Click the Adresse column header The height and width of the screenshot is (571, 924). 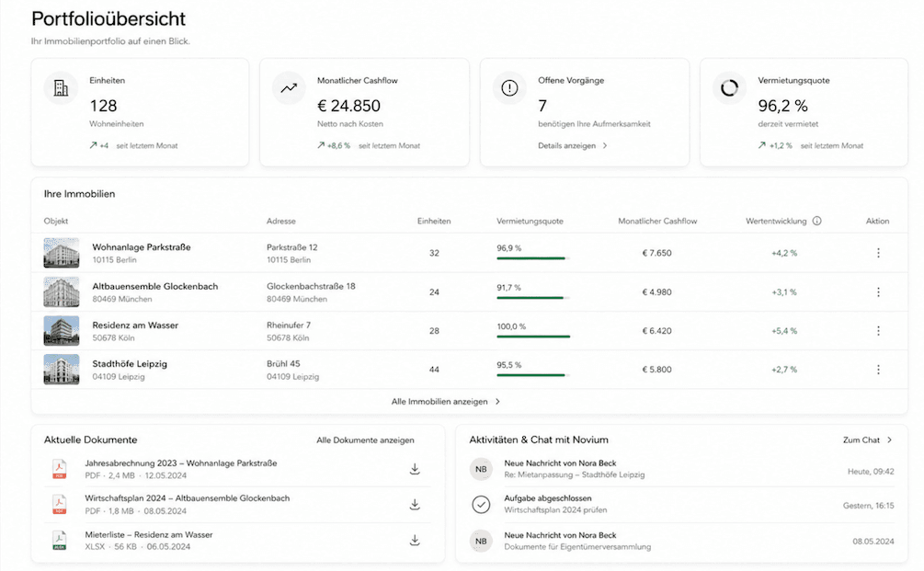[x=281, y=222]
